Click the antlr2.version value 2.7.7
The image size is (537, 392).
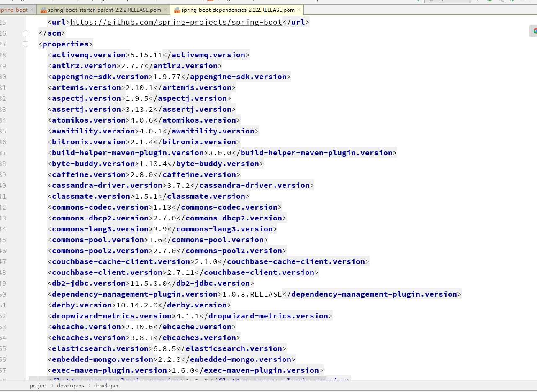click(x=132, y=66)
